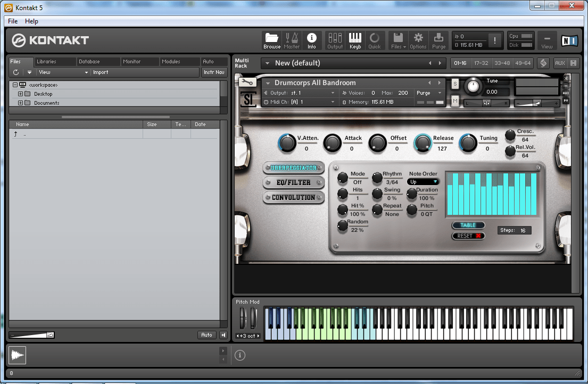Go up one folder level arrow
Viewport: 588px width, 384px height.
15,133
